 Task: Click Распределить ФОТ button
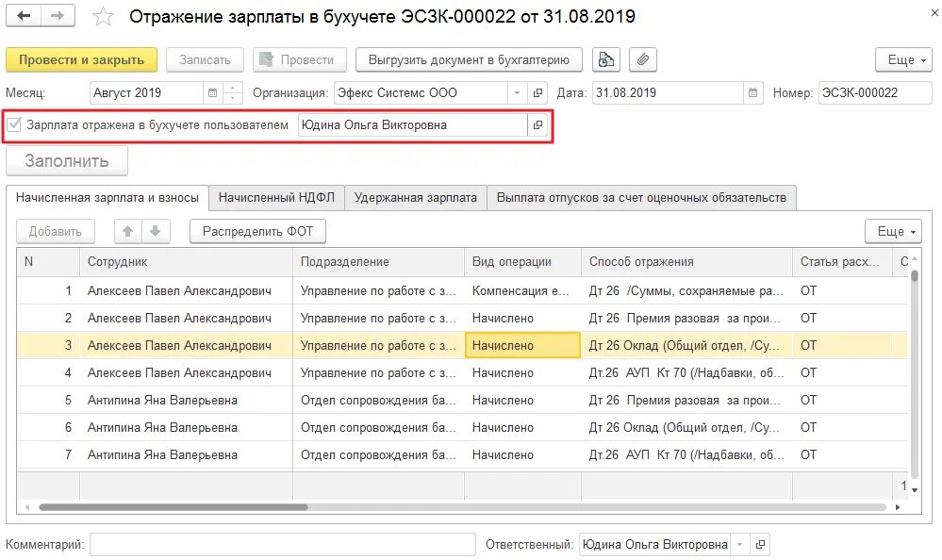257,231
